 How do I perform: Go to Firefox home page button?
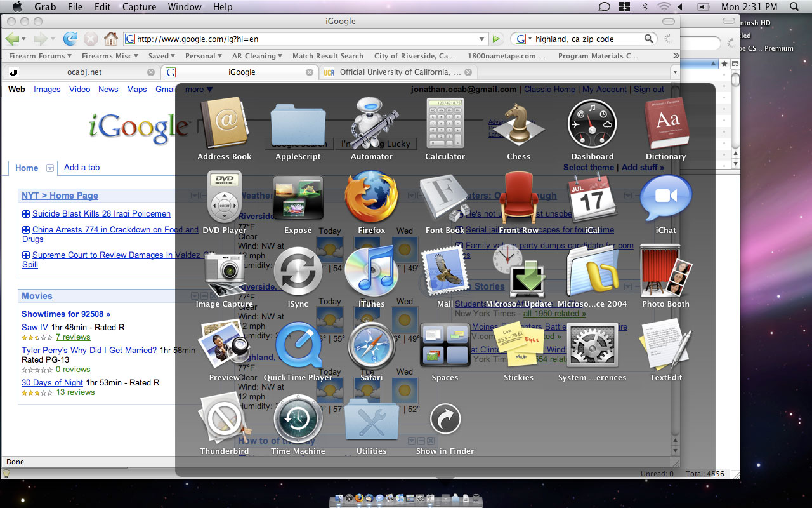(110, 39)
